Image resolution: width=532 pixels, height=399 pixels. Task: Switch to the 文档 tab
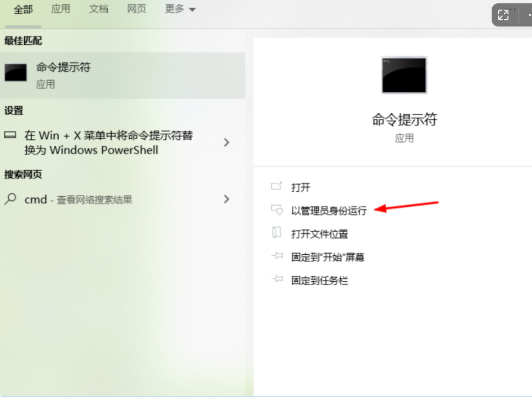98,9
